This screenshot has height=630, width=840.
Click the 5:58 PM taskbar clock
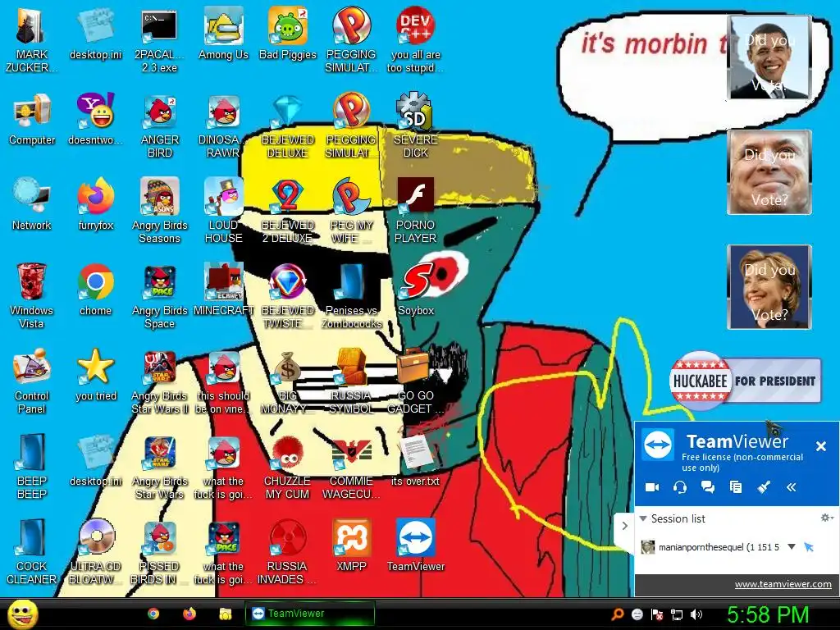pyautogui.click(x=768, y=614)
